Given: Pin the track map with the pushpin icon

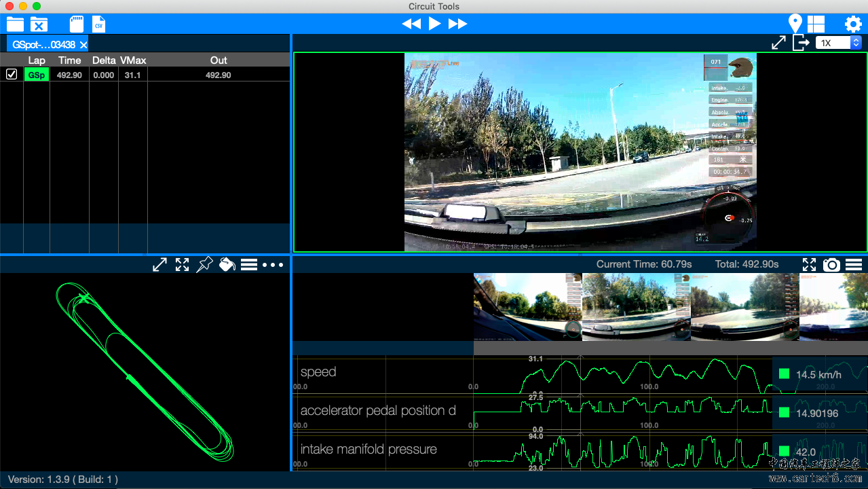Looking at the screenshot, I should 204,265.
